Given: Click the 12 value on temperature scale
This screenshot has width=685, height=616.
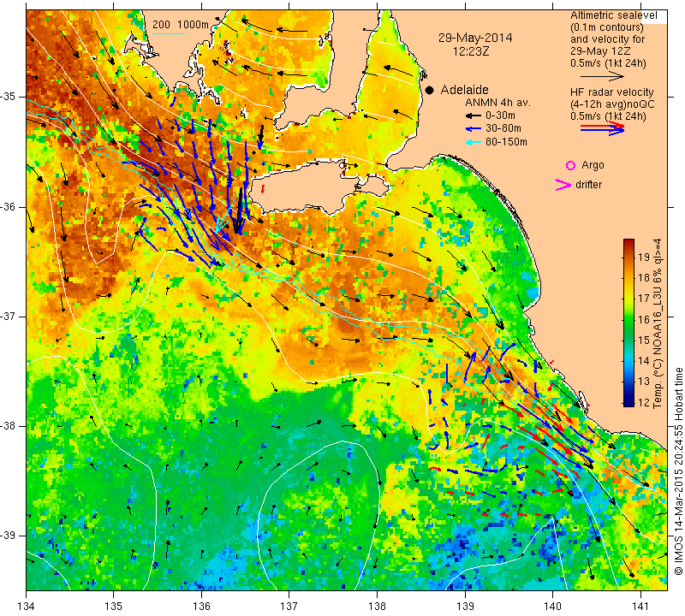Looking at the screenshot, I should pyautogui.click(x=644, y=402).
